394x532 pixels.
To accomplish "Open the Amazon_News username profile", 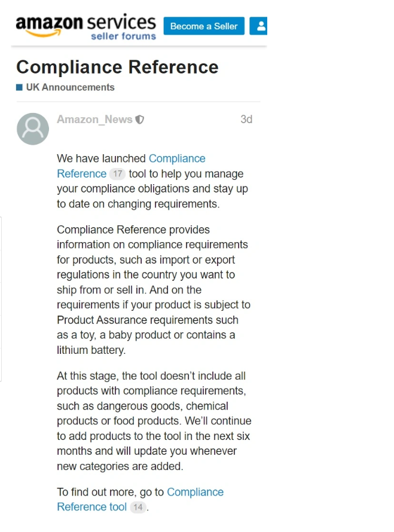I will [x=94, y=120].
